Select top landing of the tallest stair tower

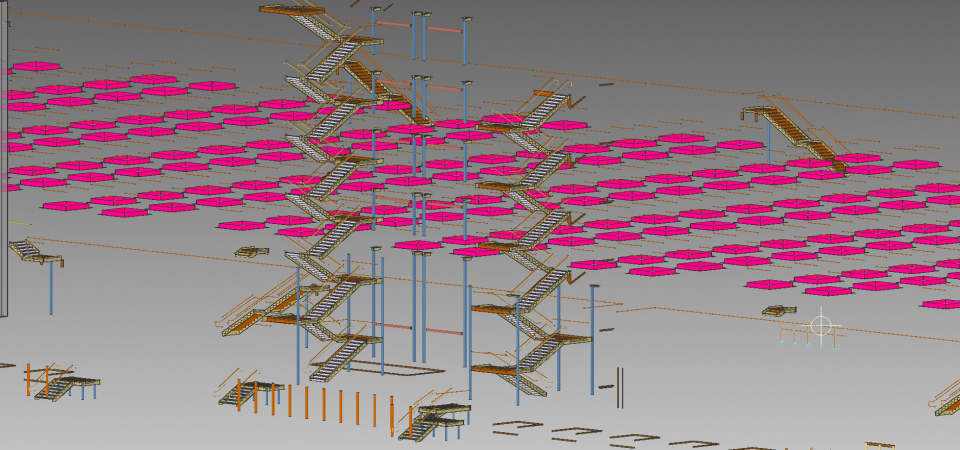290,9
